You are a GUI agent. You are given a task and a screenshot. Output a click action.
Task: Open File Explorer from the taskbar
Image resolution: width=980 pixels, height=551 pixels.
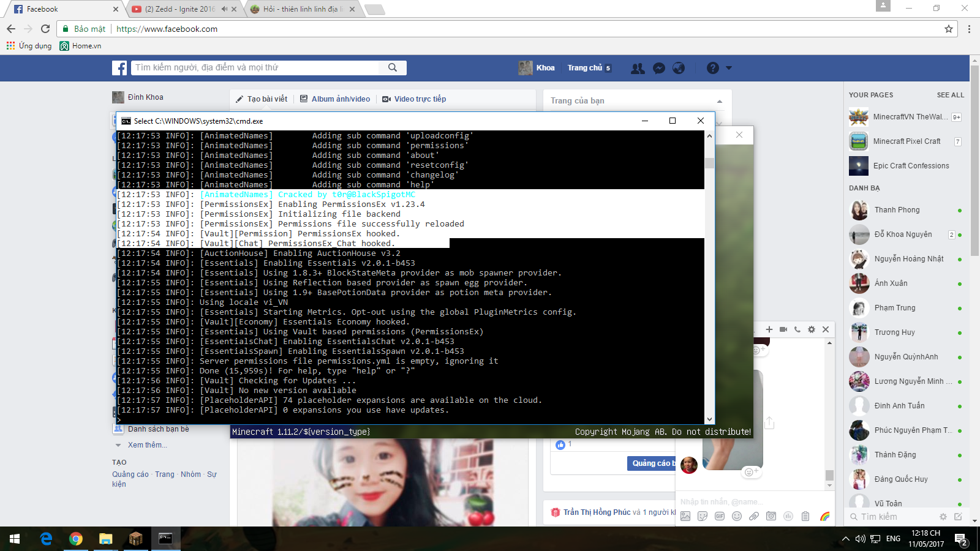point(106,539)
